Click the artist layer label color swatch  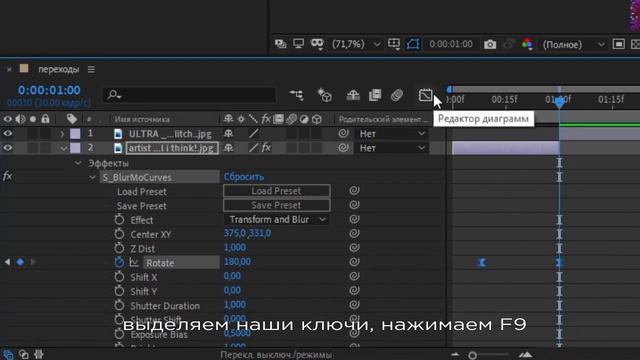coord(75,148)
